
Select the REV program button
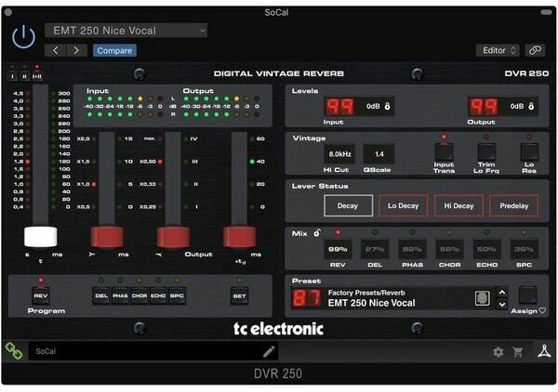(41, 295)
